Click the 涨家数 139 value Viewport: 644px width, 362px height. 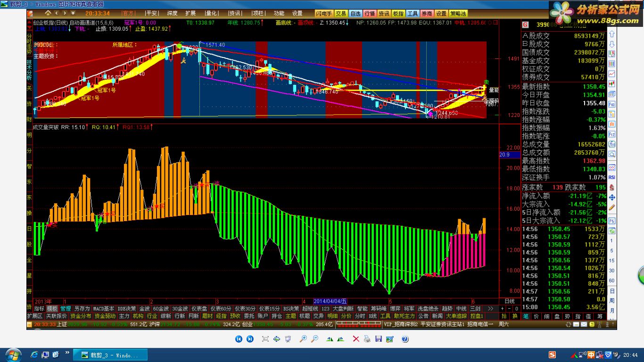557,188
